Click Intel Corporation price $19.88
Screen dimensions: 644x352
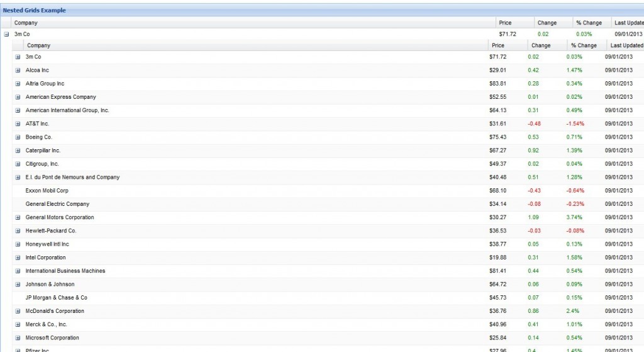click(x=498, y=258)
